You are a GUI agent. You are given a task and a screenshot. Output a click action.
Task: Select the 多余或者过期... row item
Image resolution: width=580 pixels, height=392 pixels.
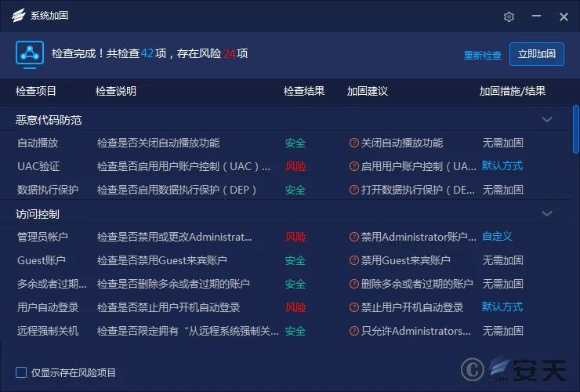pyautogui.click(x=53, y=284)
